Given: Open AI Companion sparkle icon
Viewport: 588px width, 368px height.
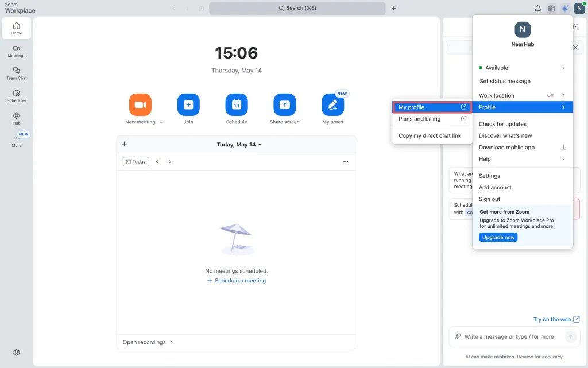Looking at the screenshot, I should (565, 8).
